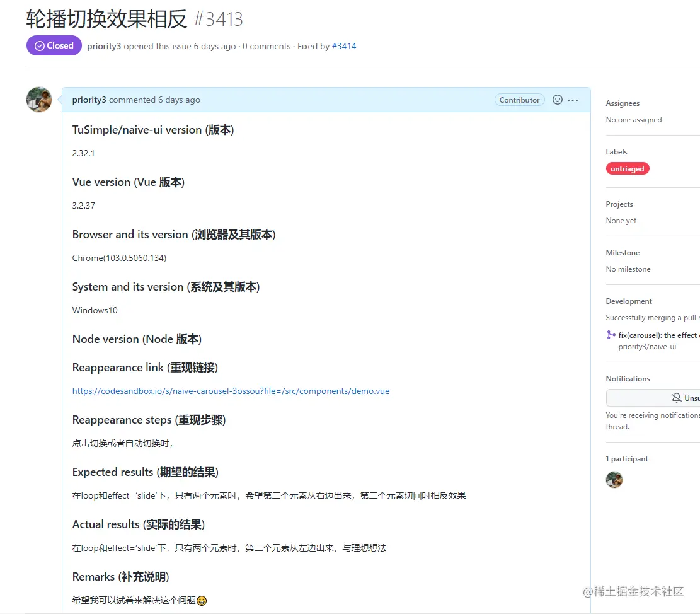The width and height of the screenshot is (700, 614).
Task: Click the author avatar beside the comment
Action: pos(39,100)
